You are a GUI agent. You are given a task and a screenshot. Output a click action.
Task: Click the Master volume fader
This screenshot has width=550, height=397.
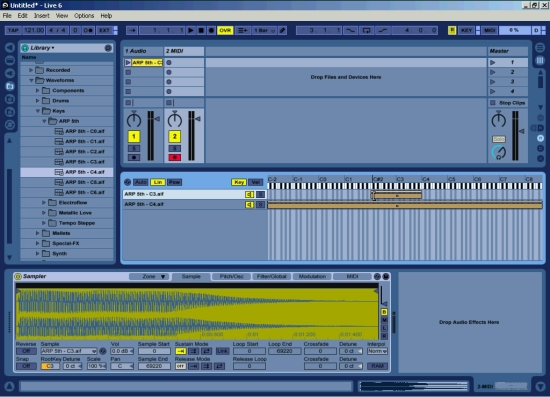click(521, 131)
